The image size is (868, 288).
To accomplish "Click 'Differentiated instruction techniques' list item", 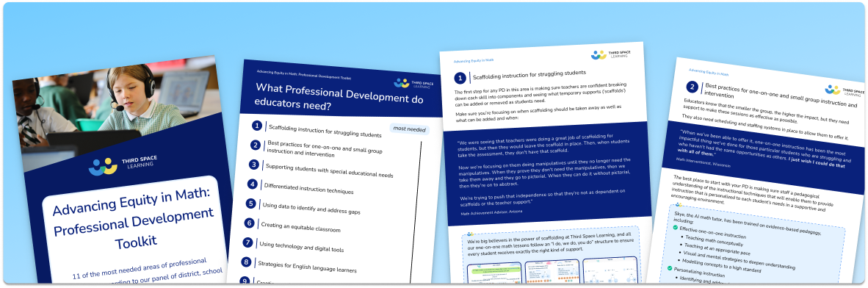I will [309, 188].
